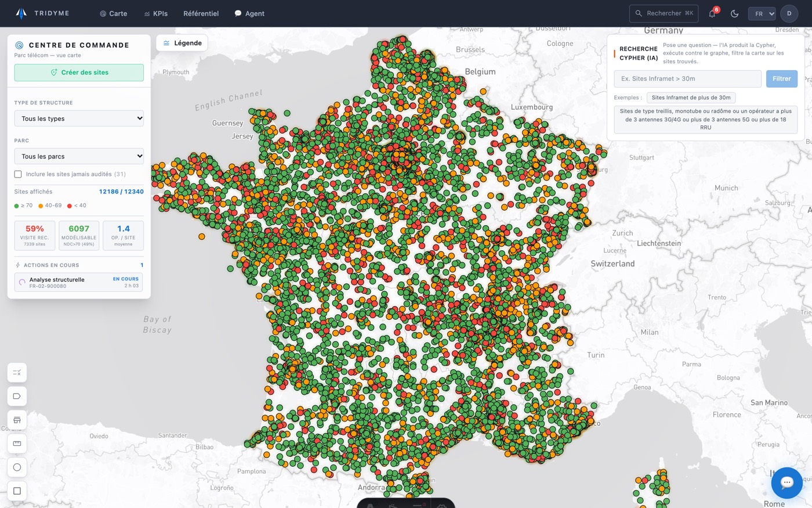The image size is (812, 508).
Task: Click the Centre de commande target icon
Action: (19, 45)
